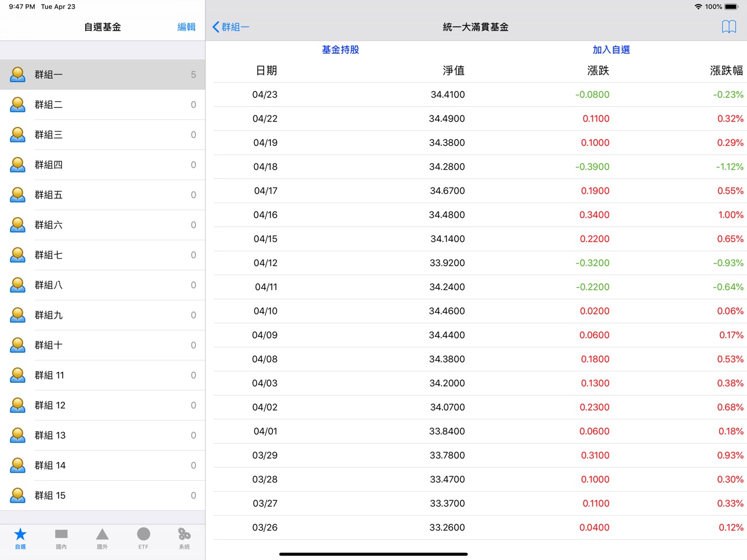Select the 群組三 group label
This screenshot has width=747, height=560.
pyautogui.click(x=49, y=135)
